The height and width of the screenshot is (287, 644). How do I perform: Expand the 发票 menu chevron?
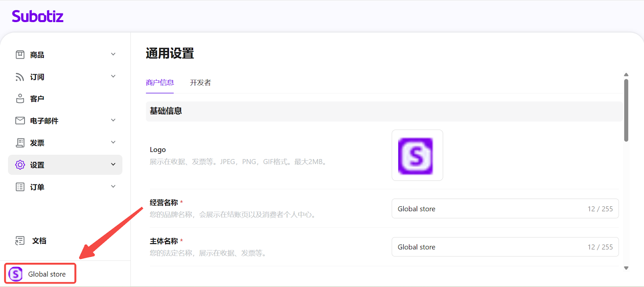coord(113,142)
